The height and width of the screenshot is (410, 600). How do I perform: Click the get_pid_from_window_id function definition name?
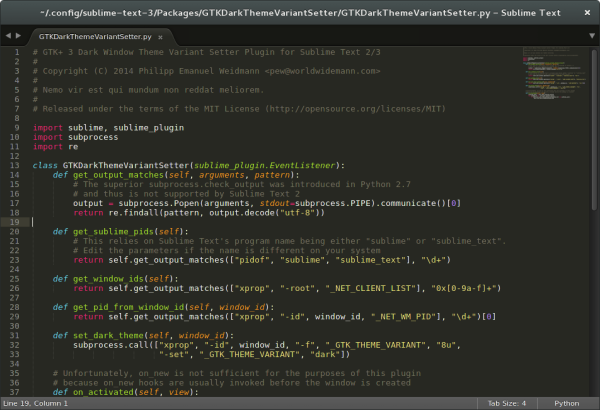click(129, 307)
